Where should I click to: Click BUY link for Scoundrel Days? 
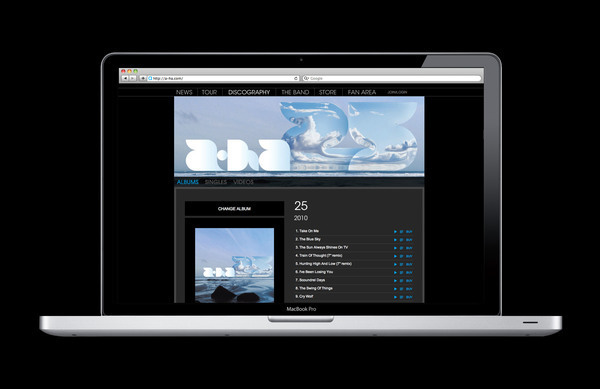click(409, 281)
